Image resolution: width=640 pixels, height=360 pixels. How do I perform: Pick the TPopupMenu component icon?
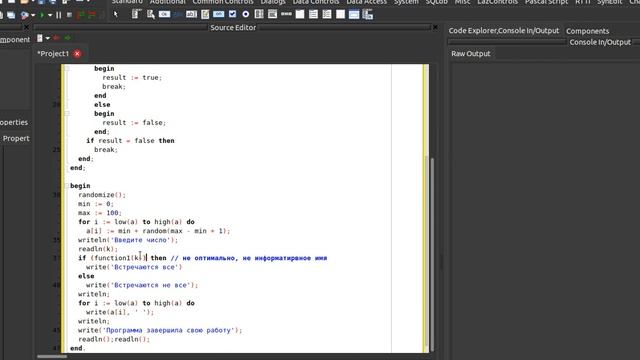click(x=151, y=15)
